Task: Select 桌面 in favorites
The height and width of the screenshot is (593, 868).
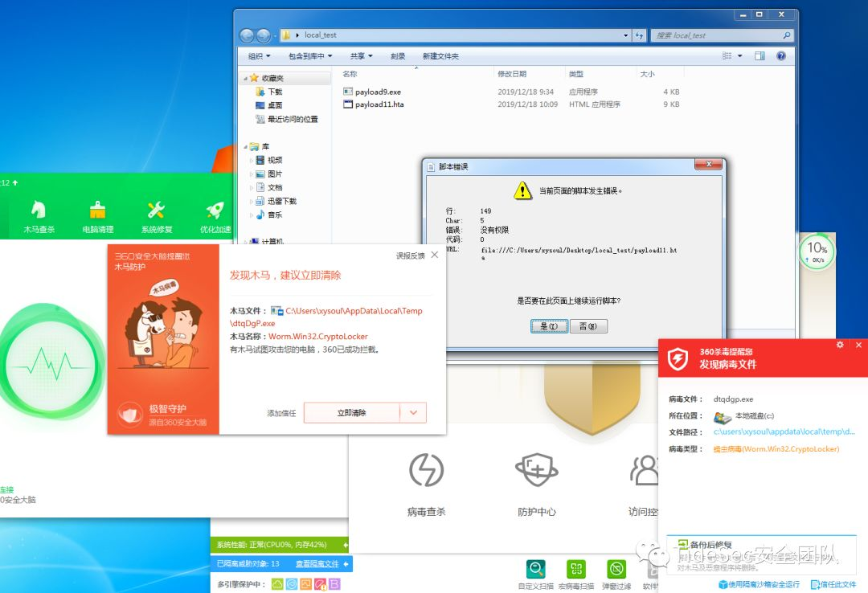Action: click(269, 105)
